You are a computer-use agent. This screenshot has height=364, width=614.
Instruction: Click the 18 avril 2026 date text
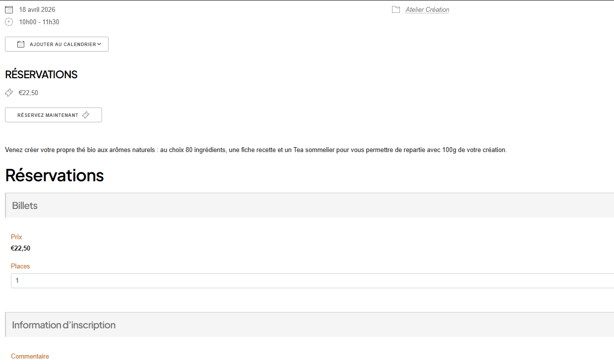tap(37, 9)
